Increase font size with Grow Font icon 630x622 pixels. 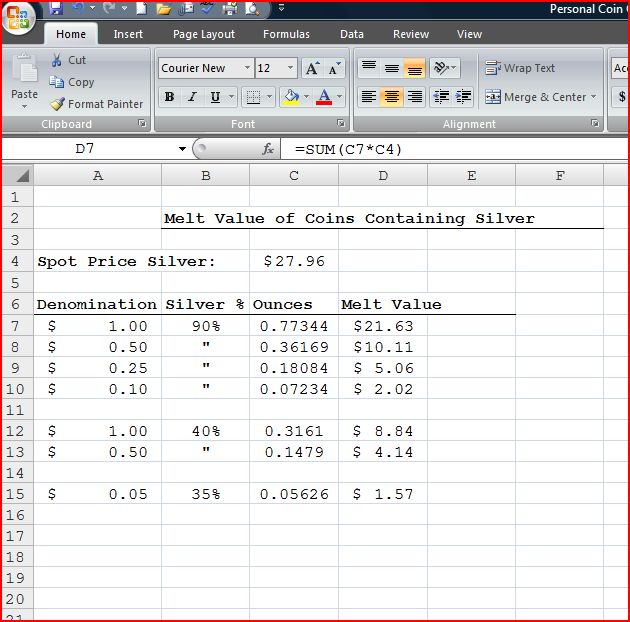pos(313,68)
